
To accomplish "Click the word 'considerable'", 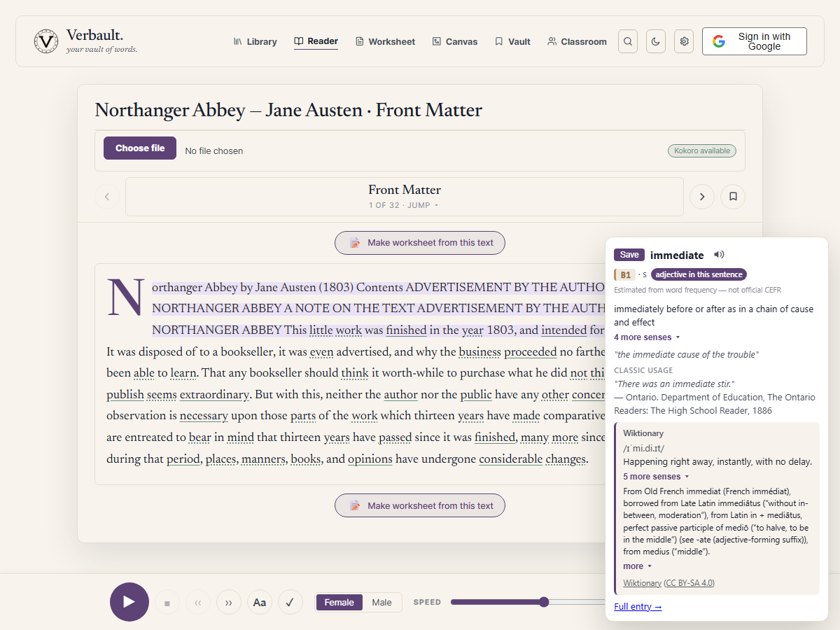I will (511, 459).
